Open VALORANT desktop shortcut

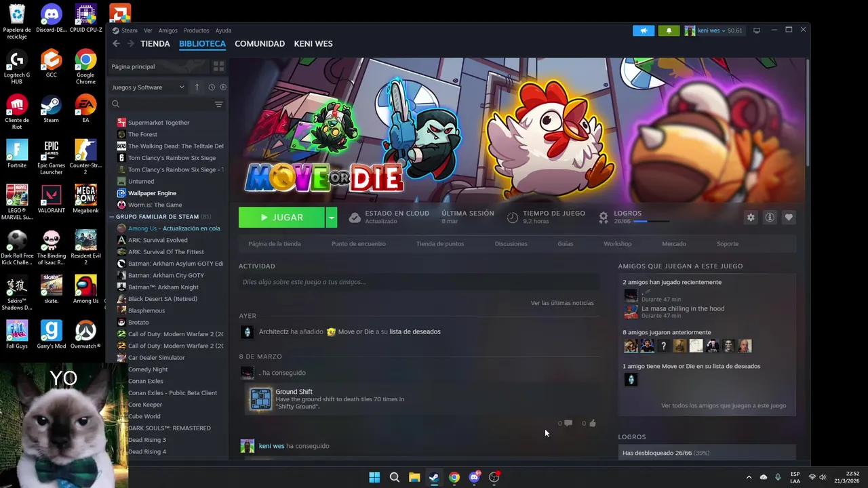point(51,199)
